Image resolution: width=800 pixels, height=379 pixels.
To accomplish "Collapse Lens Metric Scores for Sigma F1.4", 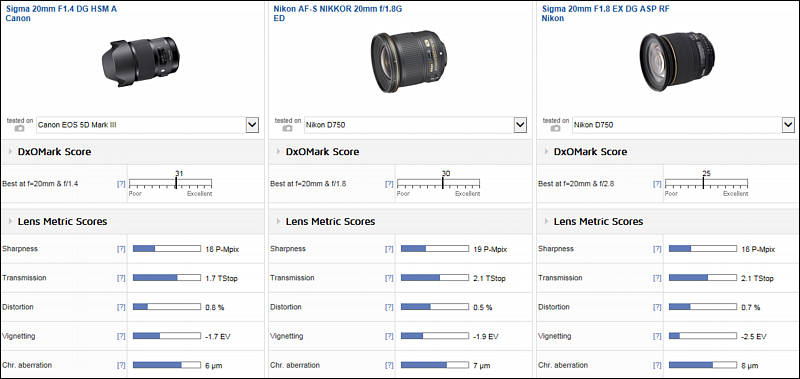I will coord(11,221).
